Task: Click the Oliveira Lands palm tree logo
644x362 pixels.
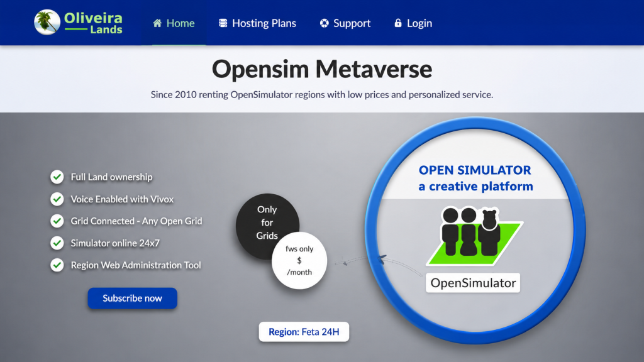Action: click(x=47, y=22)
